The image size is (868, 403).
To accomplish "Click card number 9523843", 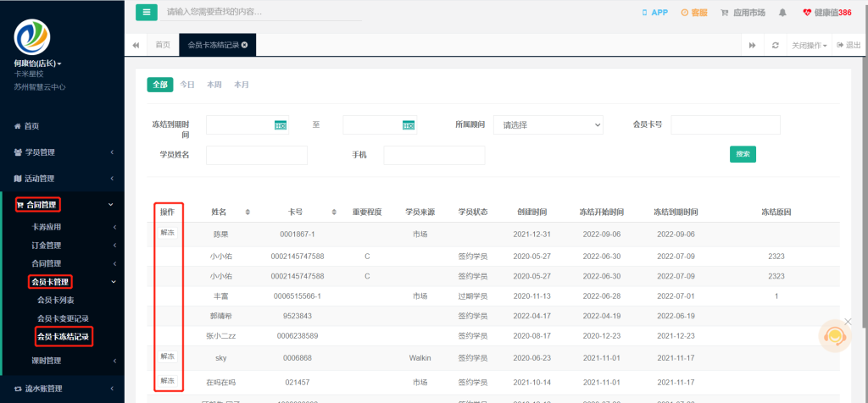I will pos(298,316).
